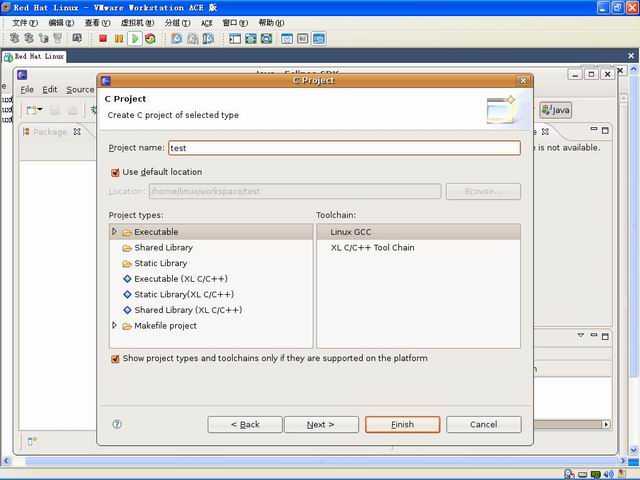Image resolution: width=640 pixels, height=480 pixels.
Task: Click the VMware reset virtual machine icon
Action: click(151, 39)
